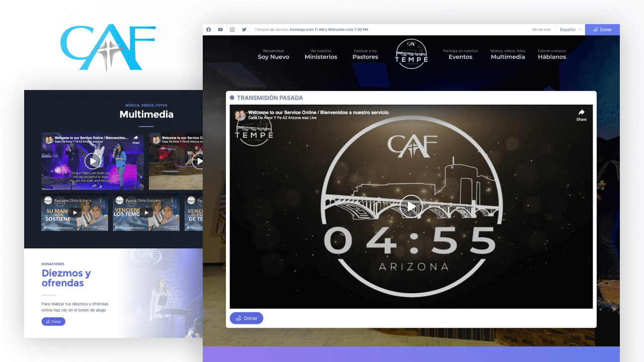Open the Twitter social icon
644x362 pixels.
(244, 29)
